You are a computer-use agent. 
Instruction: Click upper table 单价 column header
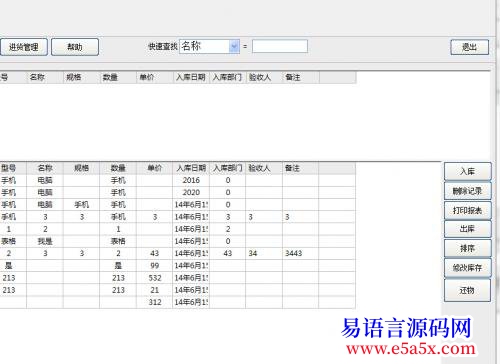tap(154, 77)
